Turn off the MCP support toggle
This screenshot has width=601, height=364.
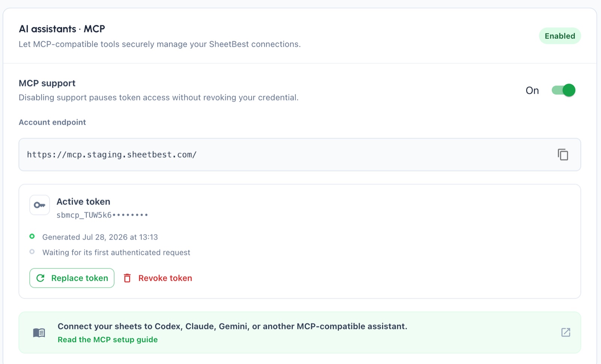pos(563,90)
